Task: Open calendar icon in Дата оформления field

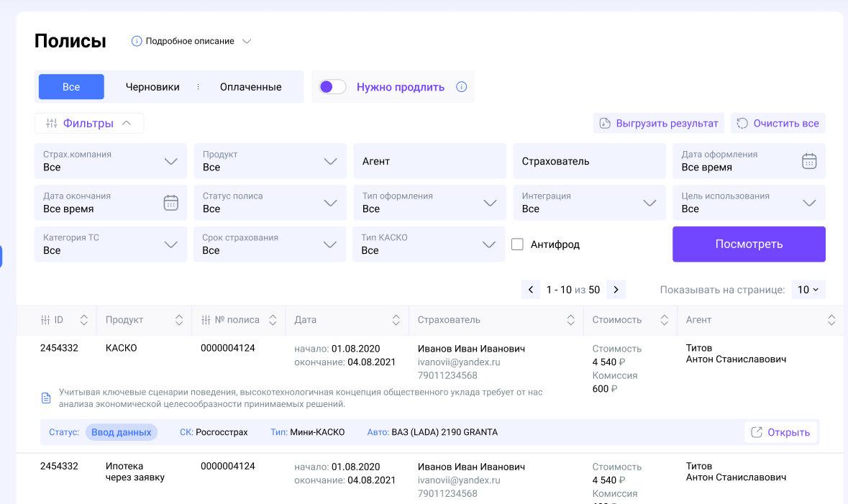Action: pyautogui.click(x=809, y=161)
